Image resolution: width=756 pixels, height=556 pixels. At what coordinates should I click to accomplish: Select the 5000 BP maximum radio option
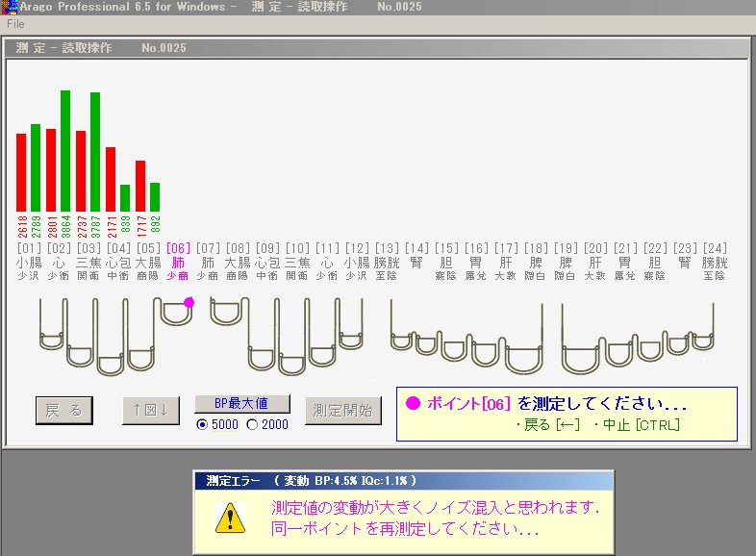pos(202,425)
